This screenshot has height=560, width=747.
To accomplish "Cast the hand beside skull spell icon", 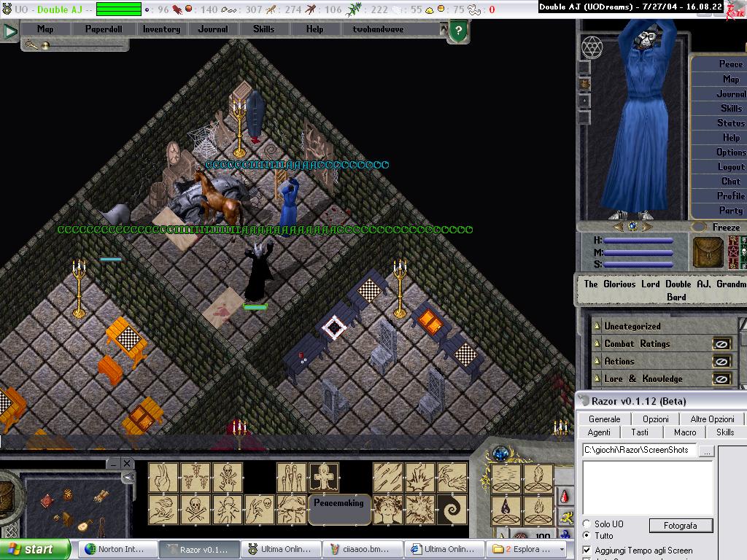I will click(260, 509).
